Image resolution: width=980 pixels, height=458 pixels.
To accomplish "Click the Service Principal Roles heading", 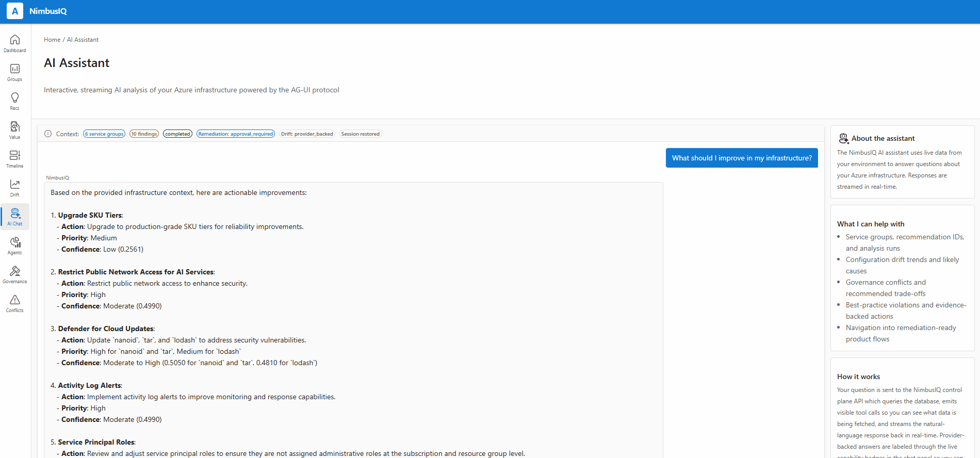I will [x=96, y=442].
